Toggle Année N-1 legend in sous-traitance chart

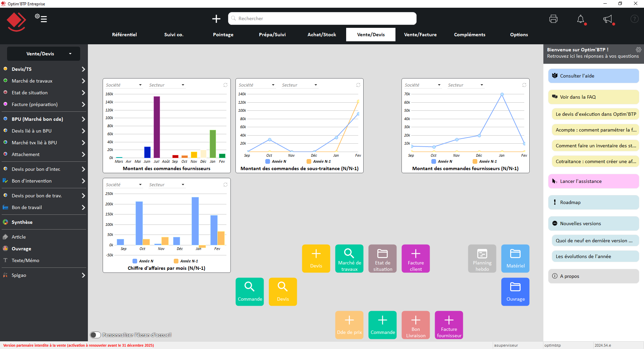319,161
